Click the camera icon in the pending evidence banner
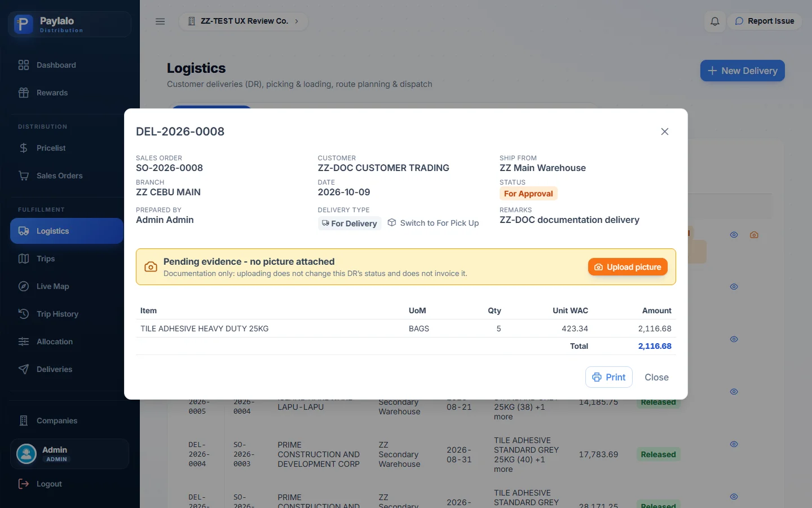812x508 pixels. pyautogui.click(x=151, y=267)
